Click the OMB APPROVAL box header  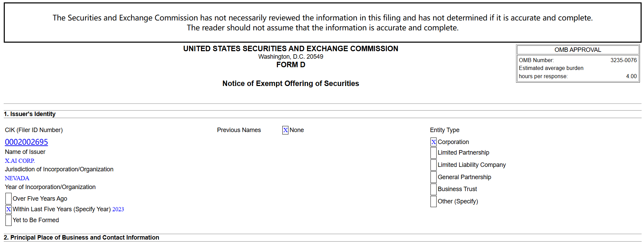[x=578, y=50]
